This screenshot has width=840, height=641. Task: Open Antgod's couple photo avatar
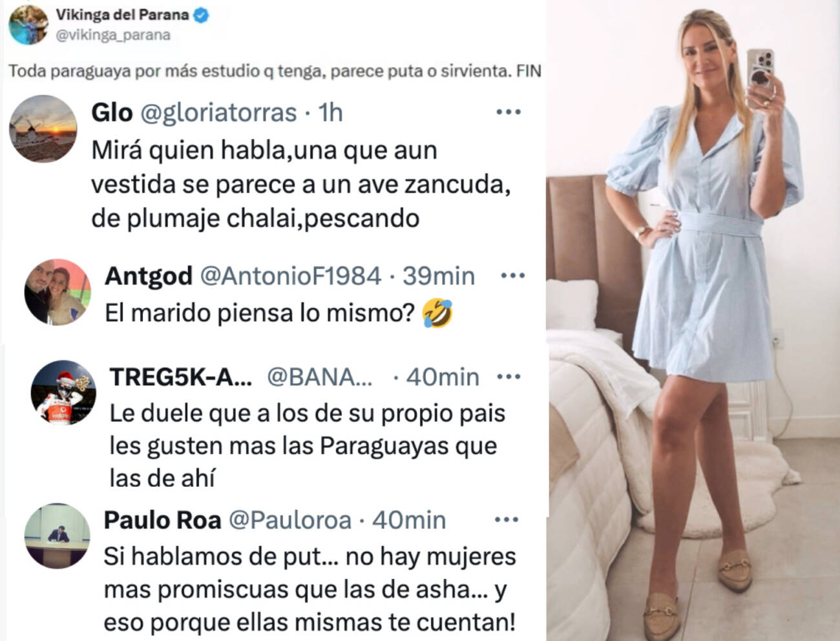pyautogui.click(x=58, y=292)
